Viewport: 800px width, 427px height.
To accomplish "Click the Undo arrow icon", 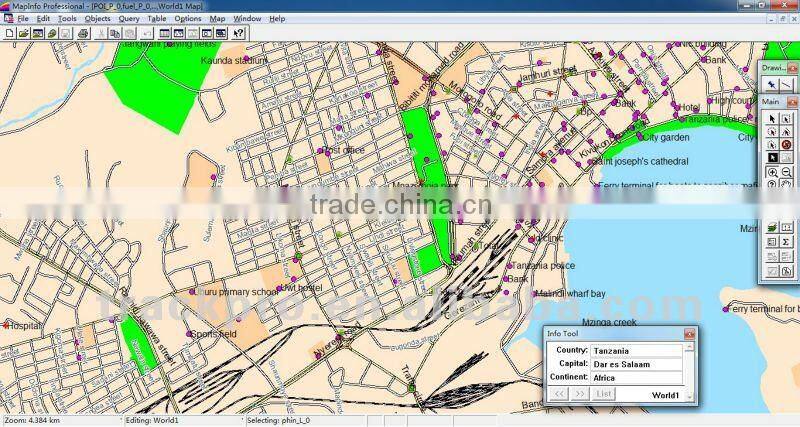I will click(x=147, y=34).
